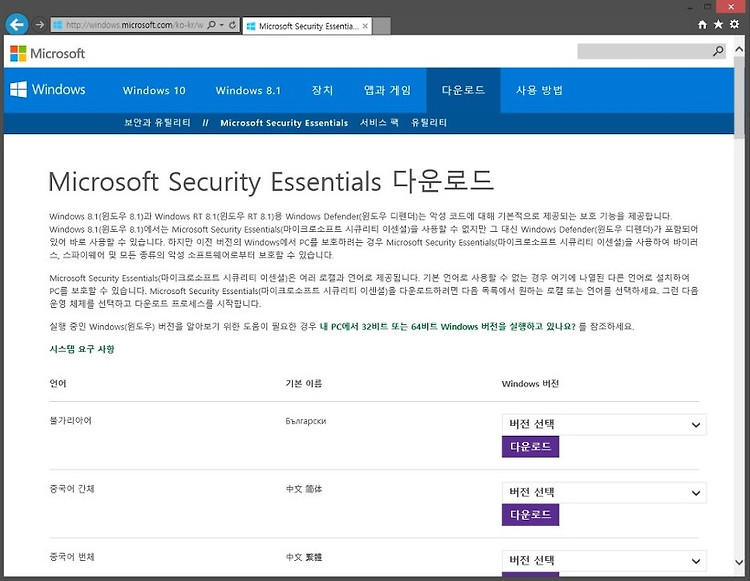Open the Windows 8.1 menu item
The image size is (750, 581).
click(x=248, y=90)
